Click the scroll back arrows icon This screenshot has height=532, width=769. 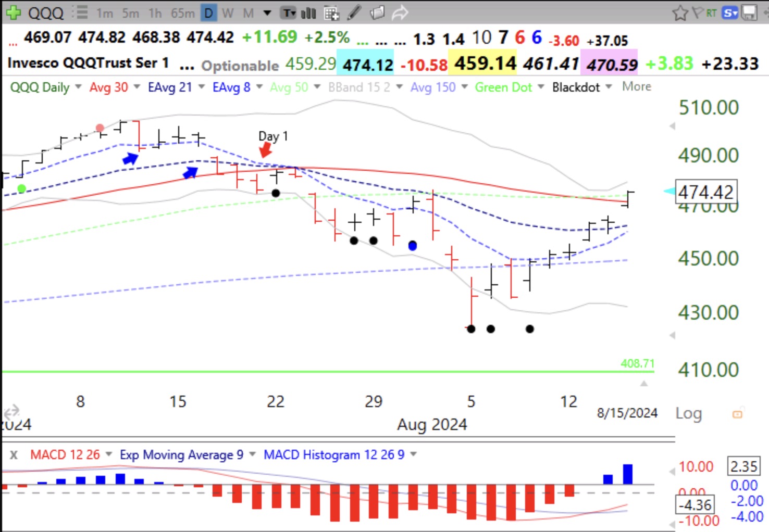coord(12,412)
